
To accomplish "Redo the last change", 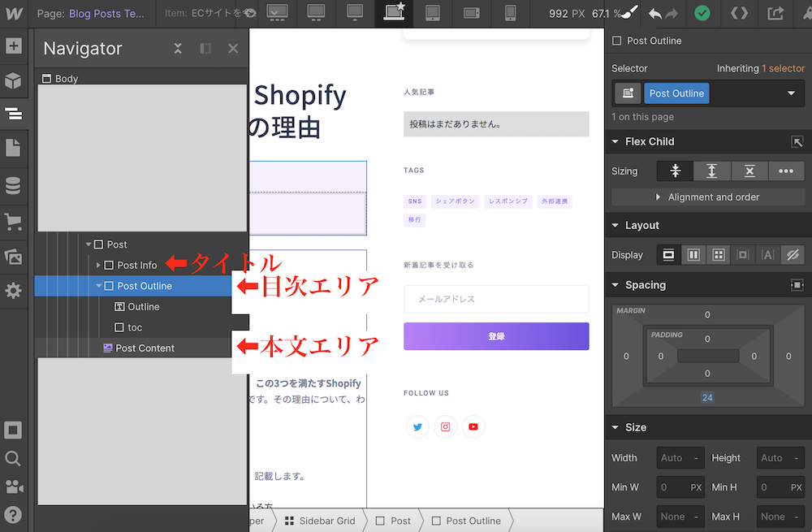I will click(x=672, y=14).
